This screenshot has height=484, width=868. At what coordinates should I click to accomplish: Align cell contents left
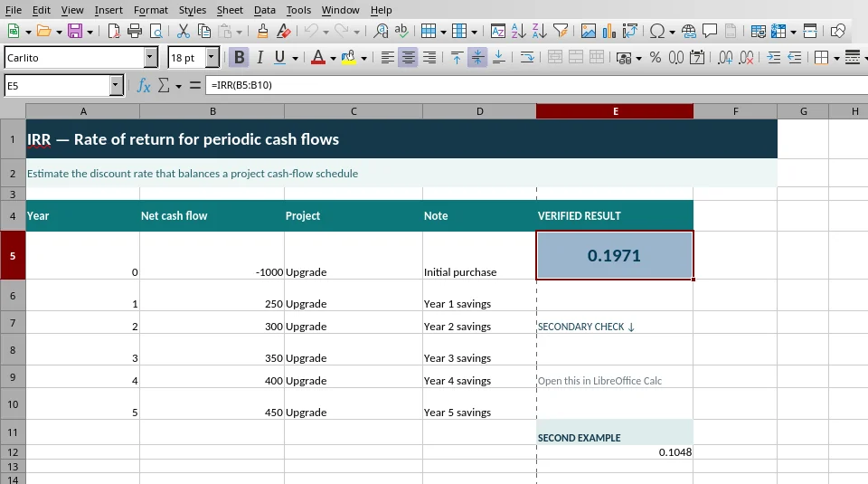pyautogui.click(x=387, y=58)
